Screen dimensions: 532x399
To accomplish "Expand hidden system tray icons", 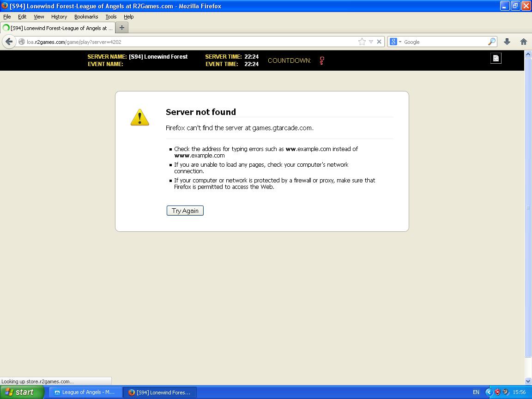I will click(x=489, y=392).
